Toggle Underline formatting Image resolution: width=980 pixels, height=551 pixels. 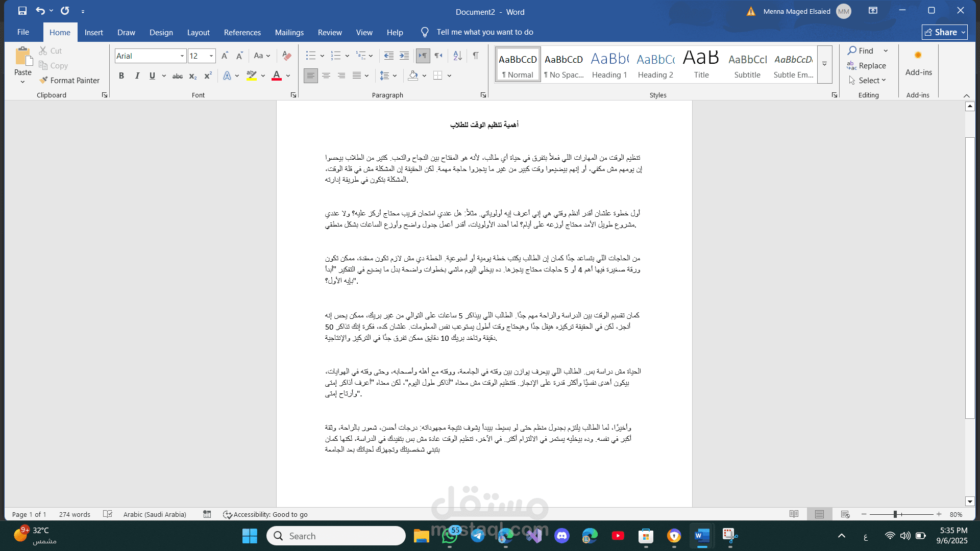pyautogui.click(x=152, y=76)
